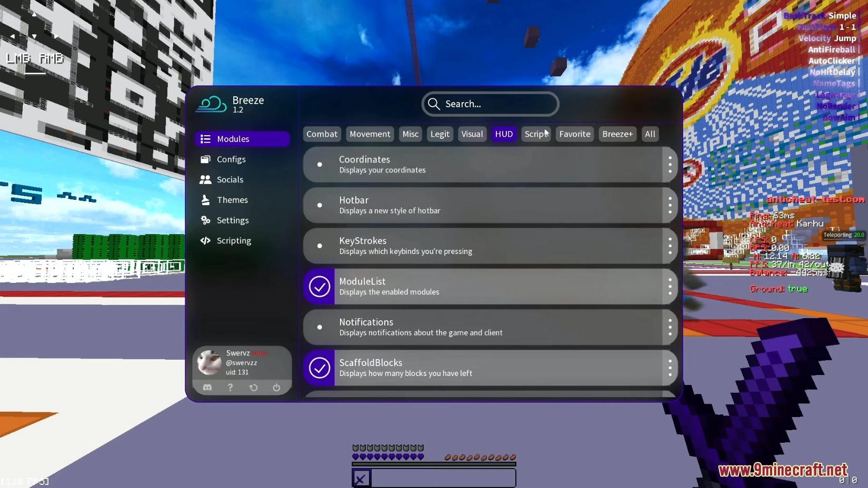Viewport: 868px width, 488px height.
Task: Click the KeyStrokes module title
Action: coord(363,241)
